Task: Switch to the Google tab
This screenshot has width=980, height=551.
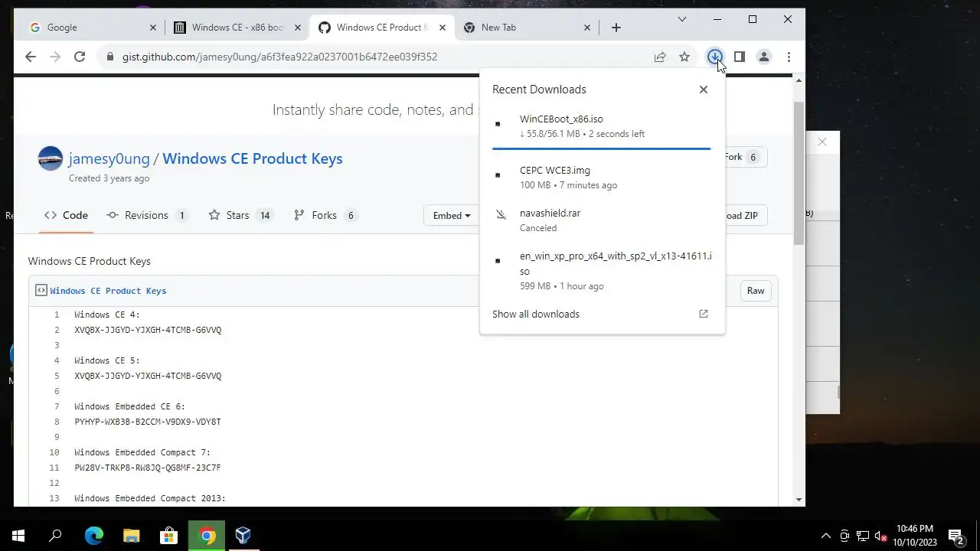Action: [x=92, y=28]
